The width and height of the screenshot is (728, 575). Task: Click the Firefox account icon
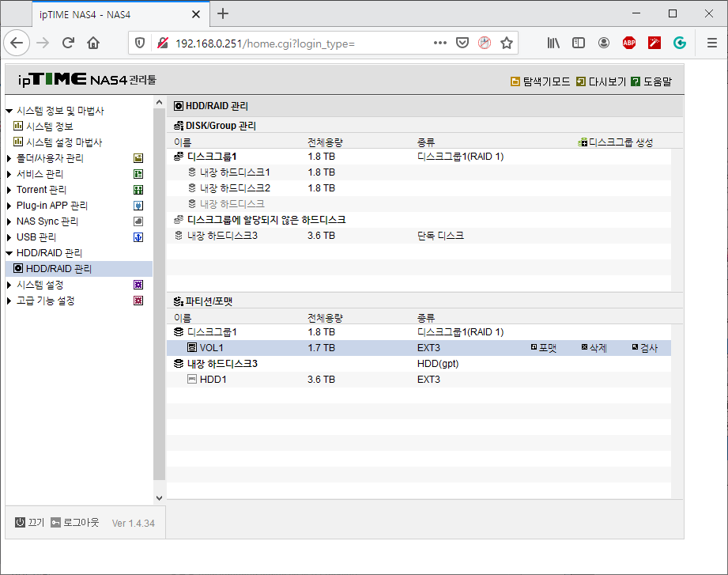point(604,44)
